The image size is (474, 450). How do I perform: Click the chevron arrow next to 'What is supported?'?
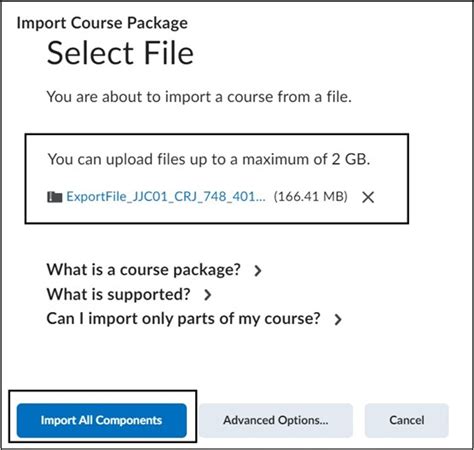(207, 295)
